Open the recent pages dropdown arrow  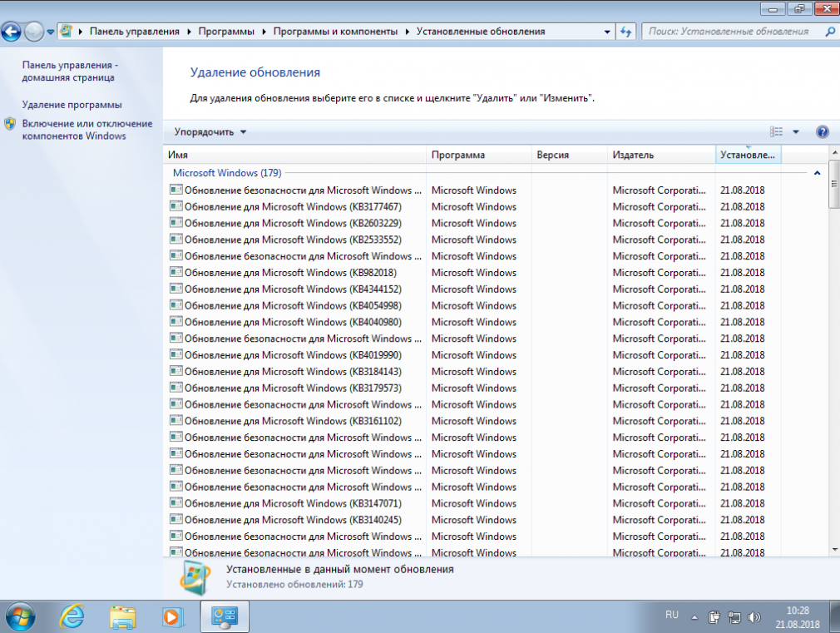tap(51, 32)
